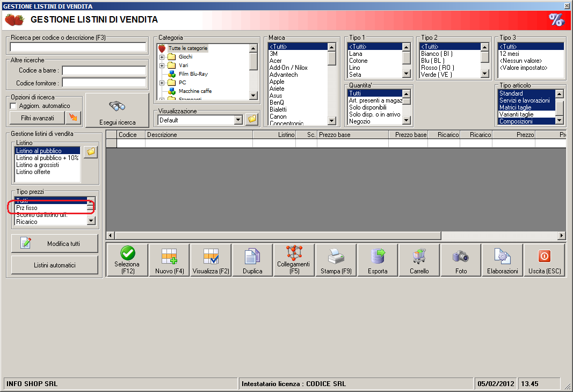This screenshot has width=573, height=392.
Task: Click the Tipo prezzi list down arrow
Action: pyautogui.click(x=91, y=221)
